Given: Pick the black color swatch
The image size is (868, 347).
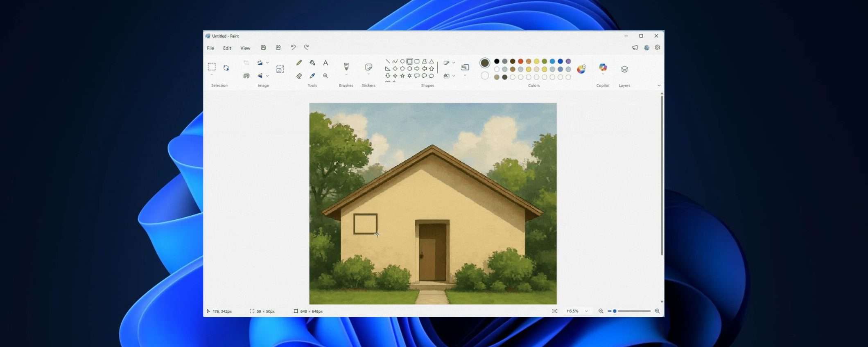Looking at the screenshot, I should [x=497, y=61].
